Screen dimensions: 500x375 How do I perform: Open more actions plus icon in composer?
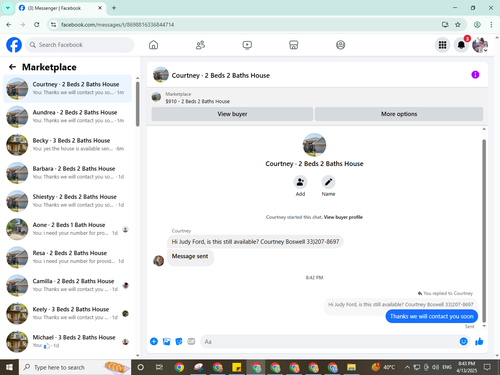154,341
